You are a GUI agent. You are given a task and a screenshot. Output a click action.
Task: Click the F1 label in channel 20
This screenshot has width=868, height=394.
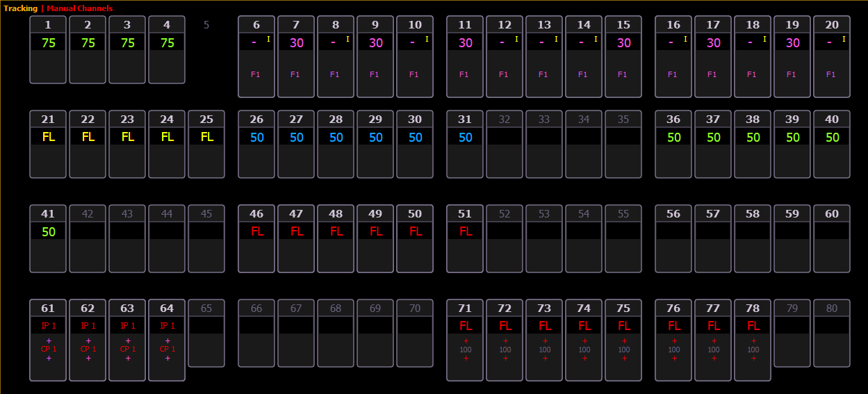click(831, 74)
